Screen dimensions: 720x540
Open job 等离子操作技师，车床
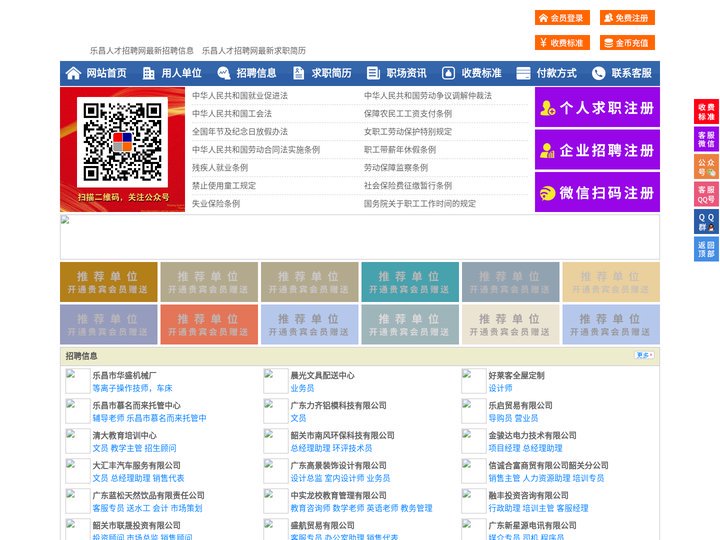pos(132,388)
